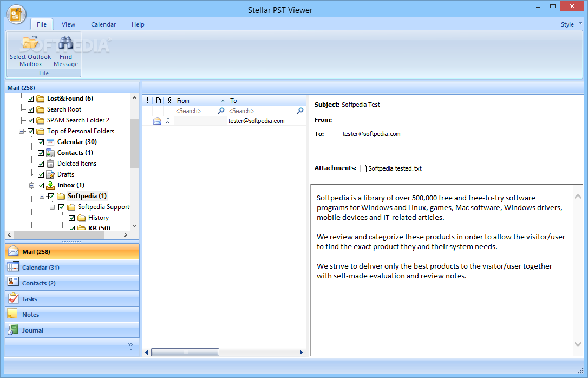This screenshot has height=378, width=588.
Task: Click the folder tree vertical scrollbar thumb
Action: (x=134, y=143)
